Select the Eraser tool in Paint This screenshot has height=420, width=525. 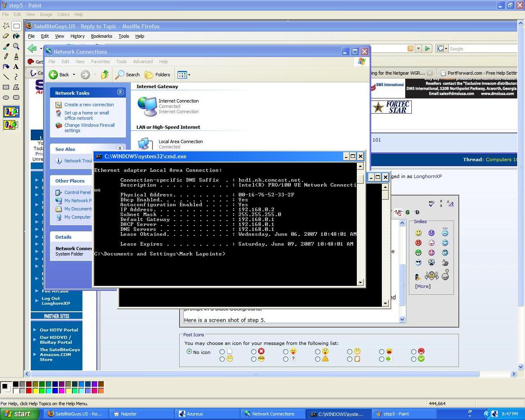pyautogui.click(x=6, y=36)
